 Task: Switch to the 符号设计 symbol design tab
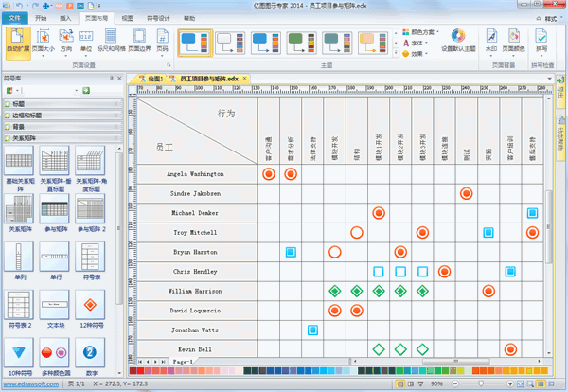tap(158, 18)
